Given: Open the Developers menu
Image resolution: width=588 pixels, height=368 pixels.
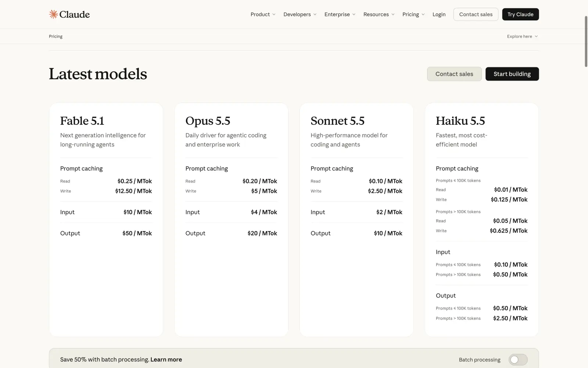Looking at the screenshot, I should 300,14.
